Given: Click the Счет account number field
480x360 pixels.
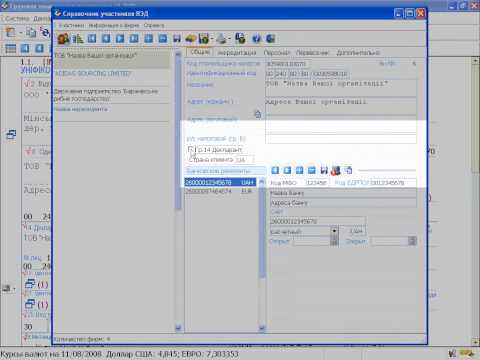Looking at the screenshot, I should point(317,221).
